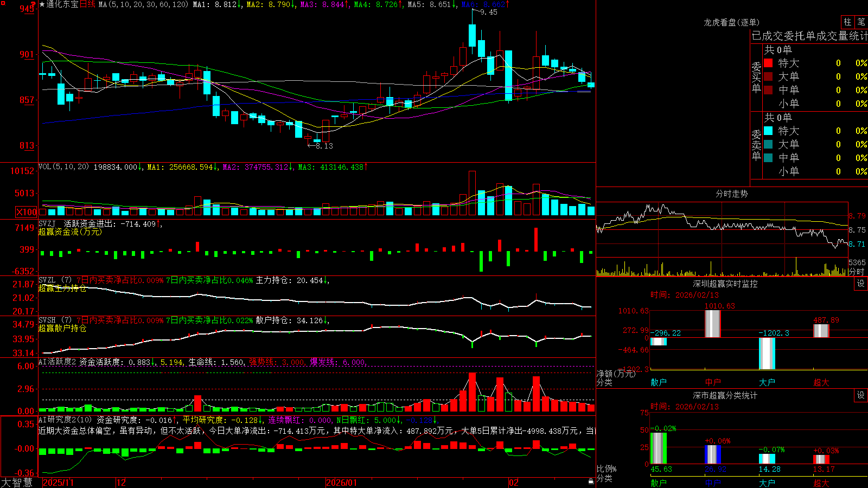Click the SVSH (7) indicator label
The height and width of the screenshot is (488, 868).
(55, 320)
